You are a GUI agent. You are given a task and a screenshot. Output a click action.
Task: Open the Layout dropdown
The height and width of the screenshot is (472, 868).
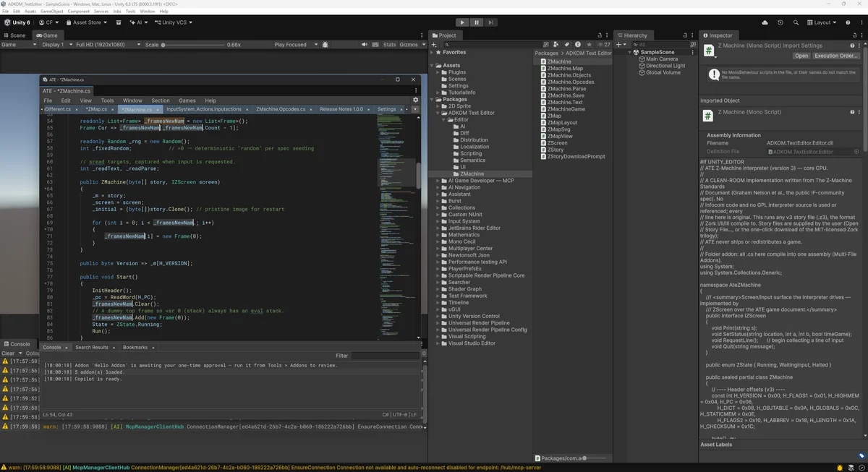tap(822, 22)
